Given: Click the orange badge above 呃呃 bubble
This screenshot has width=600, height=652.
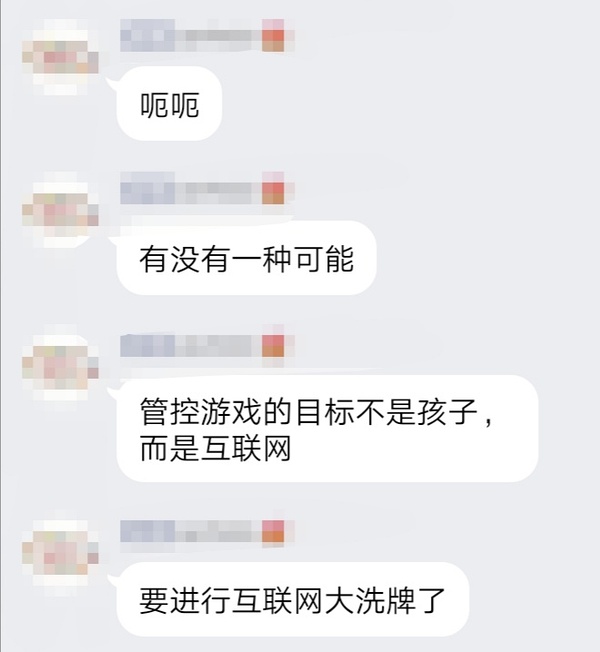Looking at the screenshot, I should [273, 35].
